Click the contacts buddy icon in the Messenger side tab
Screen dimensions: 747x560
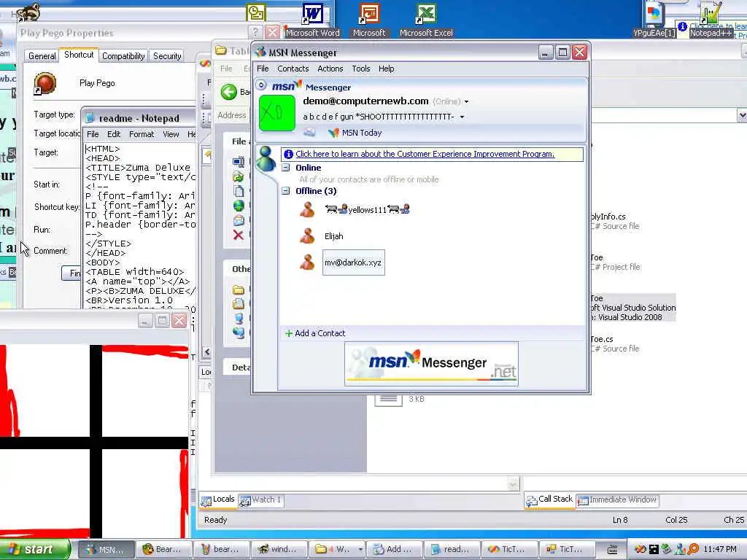266,158
